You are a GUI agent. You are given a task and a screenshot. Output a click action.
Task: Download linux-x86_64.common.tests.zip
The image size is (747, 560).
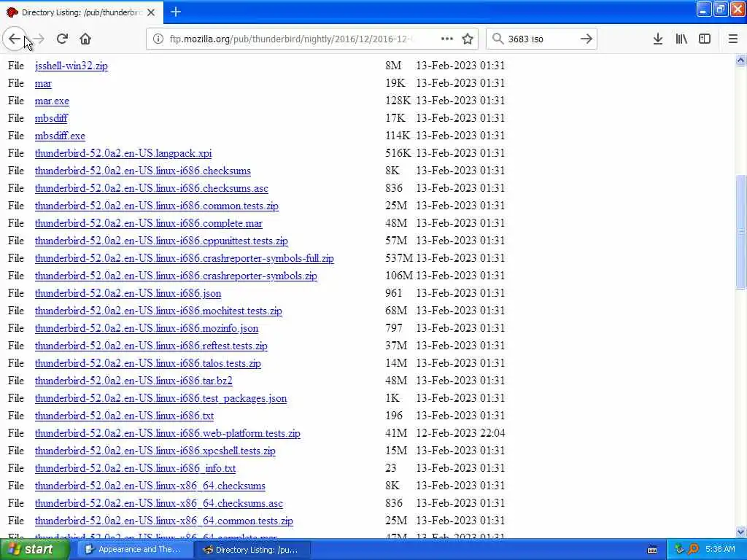(164, 521)
